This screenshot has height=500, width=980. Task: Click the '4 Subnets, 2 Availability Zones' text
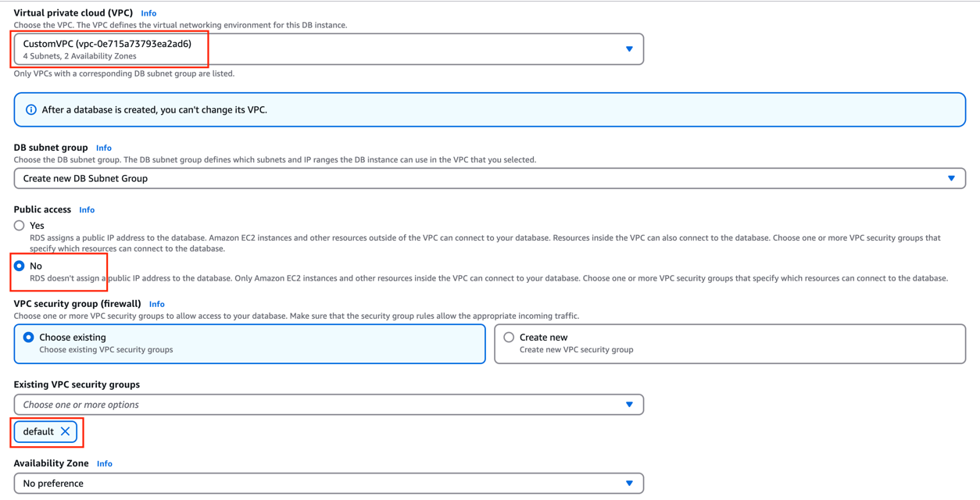tap(80, 56)
